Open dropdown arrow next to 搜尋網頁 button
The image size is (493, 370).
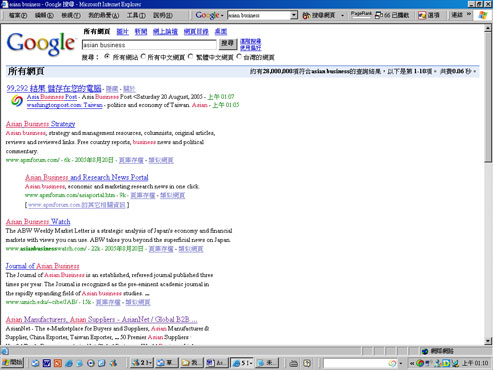coord(342,16)
